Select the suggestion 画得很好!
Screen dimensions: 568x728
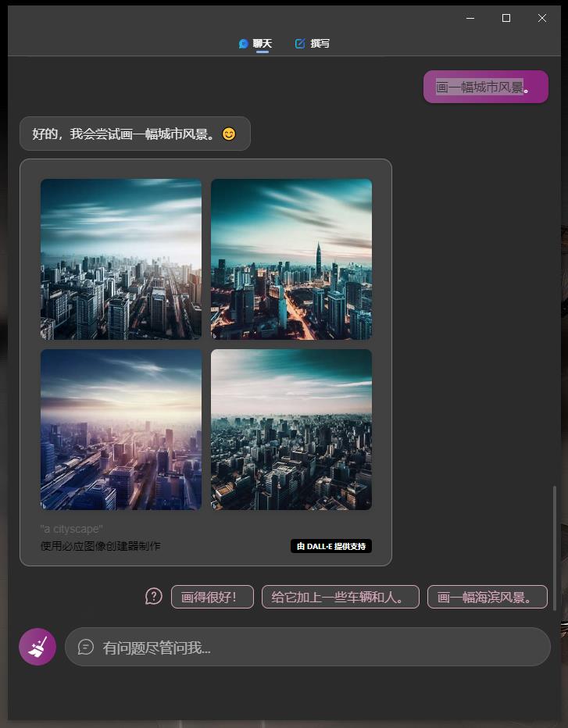pyautogui.click(x=213, y=597)
